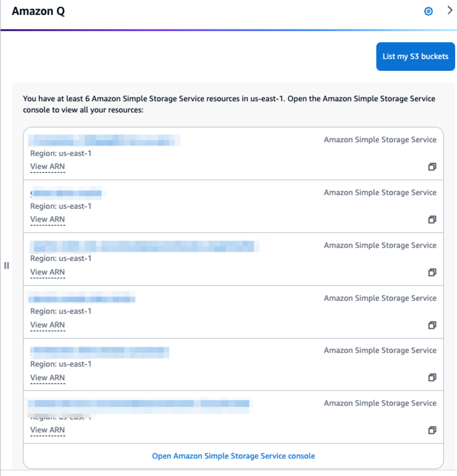View ARN of the third bucket

(48, 272)
